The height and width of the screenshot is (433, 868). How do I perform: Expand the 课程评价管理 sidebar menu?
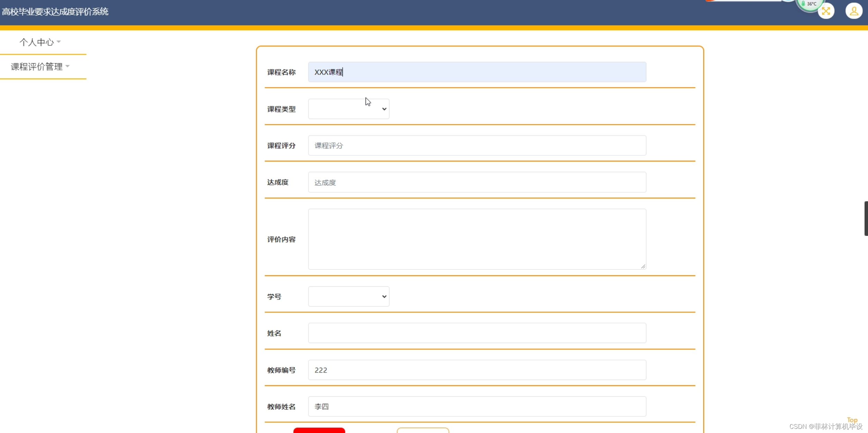click(x=37, y=66)
